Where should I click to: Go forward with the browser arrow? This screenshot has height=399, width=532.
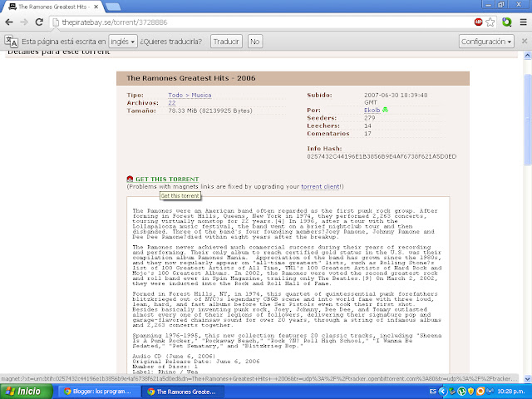pyautogui.click(x=24, y=22)
